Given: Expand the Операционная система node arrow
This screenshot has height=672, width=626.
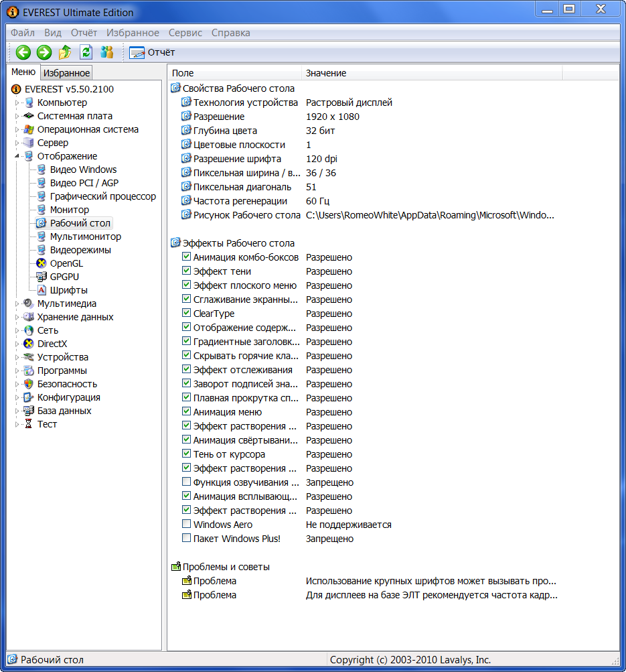Looking at the screenshot, I should [x=17, y=129].
